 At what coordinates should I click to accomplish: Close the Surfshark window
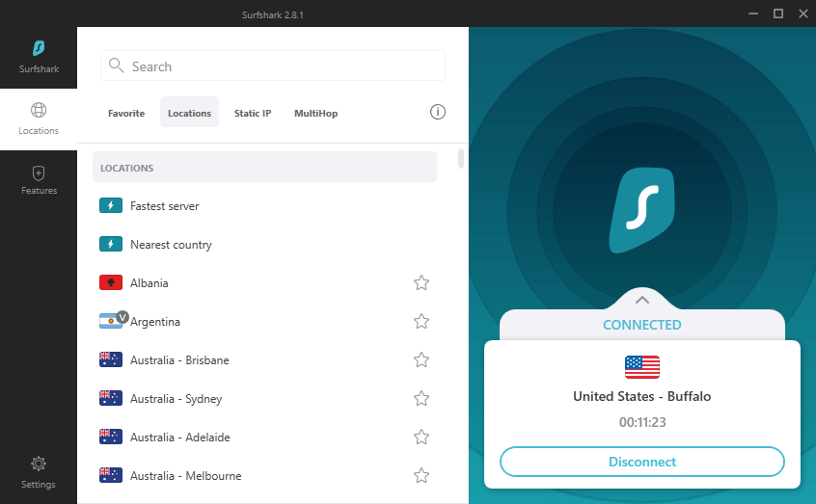point(803,13)
